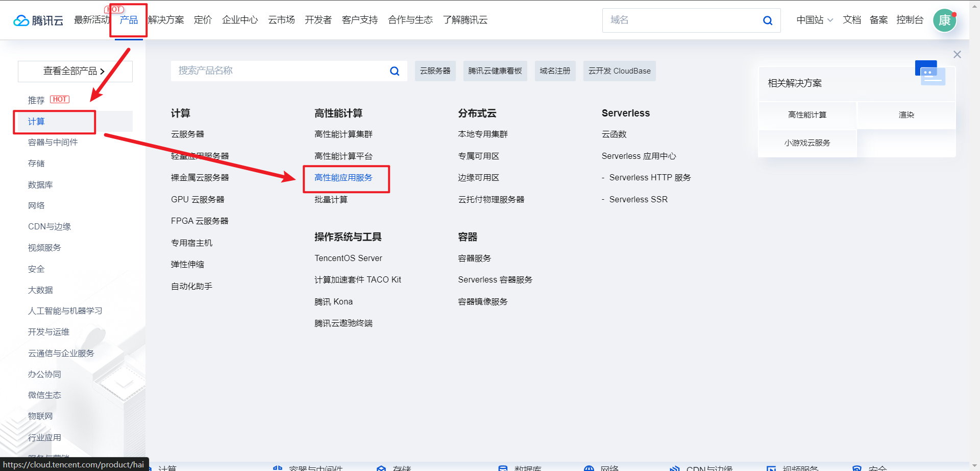Select the 网络 icon in the bottom bar
Viewport: 980px width, 471px height.
pyautogui.click(x=589, y=467)
